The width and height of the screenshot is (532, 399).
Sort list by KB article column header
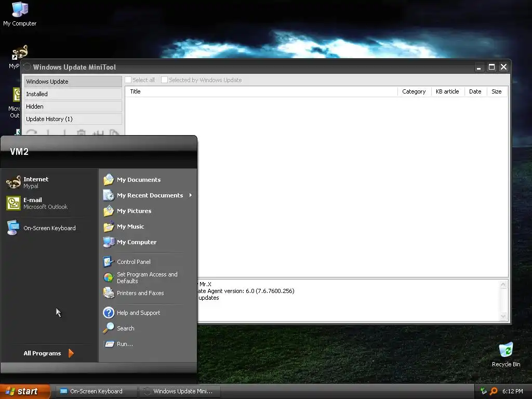(447, 91)
